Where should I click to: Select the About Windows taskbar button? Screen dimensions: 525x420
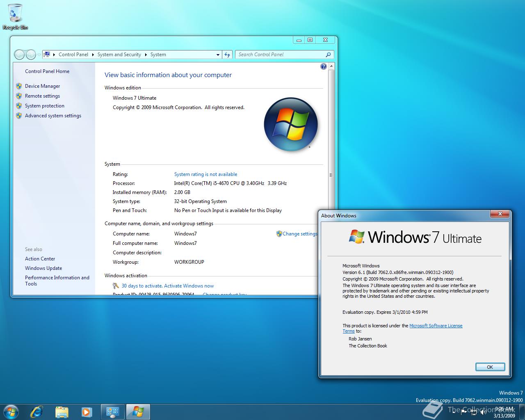138,412
